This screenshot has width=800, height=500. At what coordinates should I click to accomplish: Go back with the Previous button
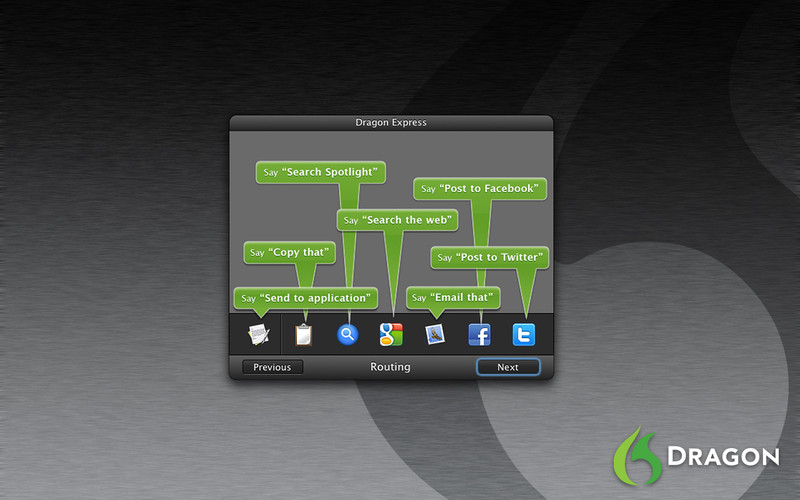tap(272, 367)
